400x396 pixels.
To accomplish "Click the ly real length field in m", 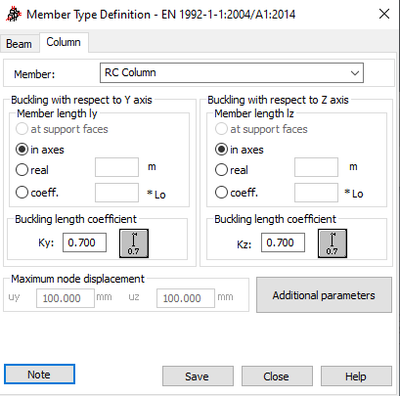I will [117, 167].
